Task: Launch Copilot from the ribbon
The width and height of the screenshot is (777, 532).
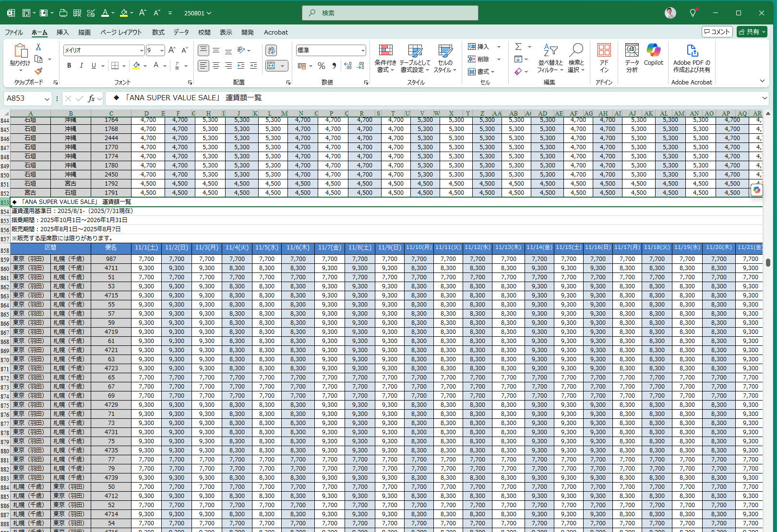Action: (x=654, y=55)
